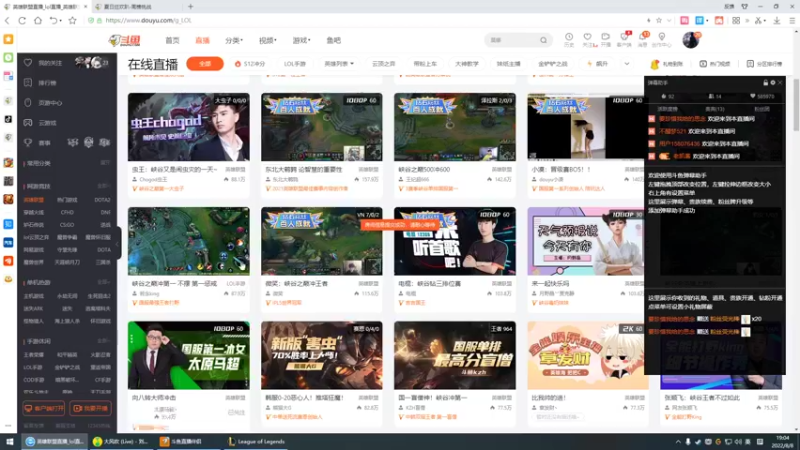Viewport: 800px width, 450px height.
Task: Open 虫王chogod stream thumbnail
Action: pyautogui.click(x=189, y=127)
